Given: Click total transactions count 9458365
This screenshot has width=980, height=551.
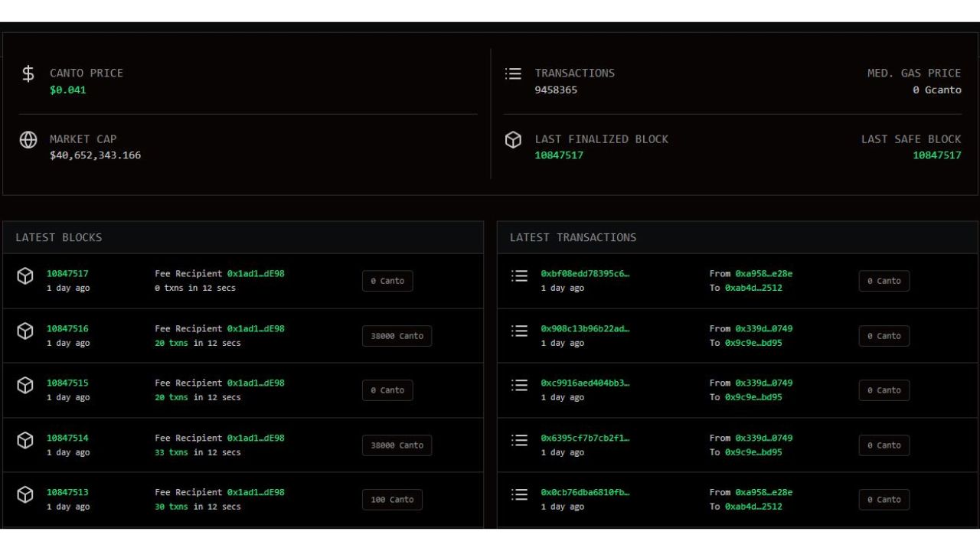Looking at the screenshot, I should click(556, 90).
